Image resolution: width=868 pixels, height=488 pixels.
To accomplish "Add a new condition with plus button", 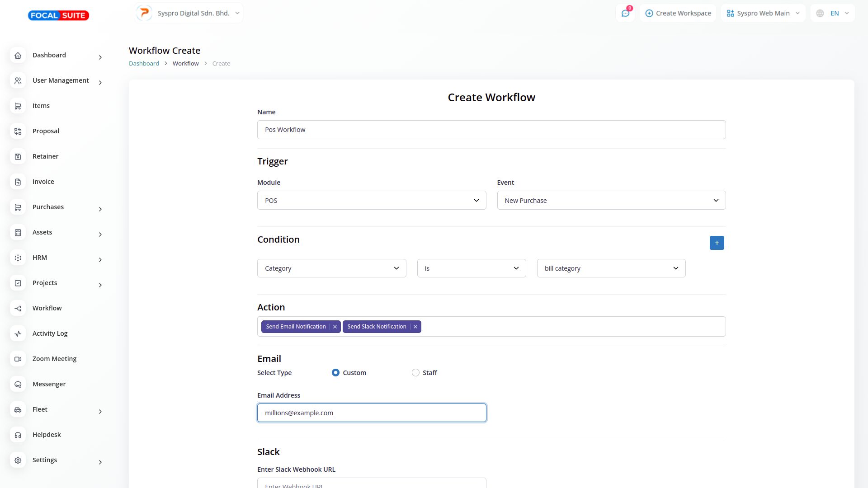I will [x=717, y=243].
